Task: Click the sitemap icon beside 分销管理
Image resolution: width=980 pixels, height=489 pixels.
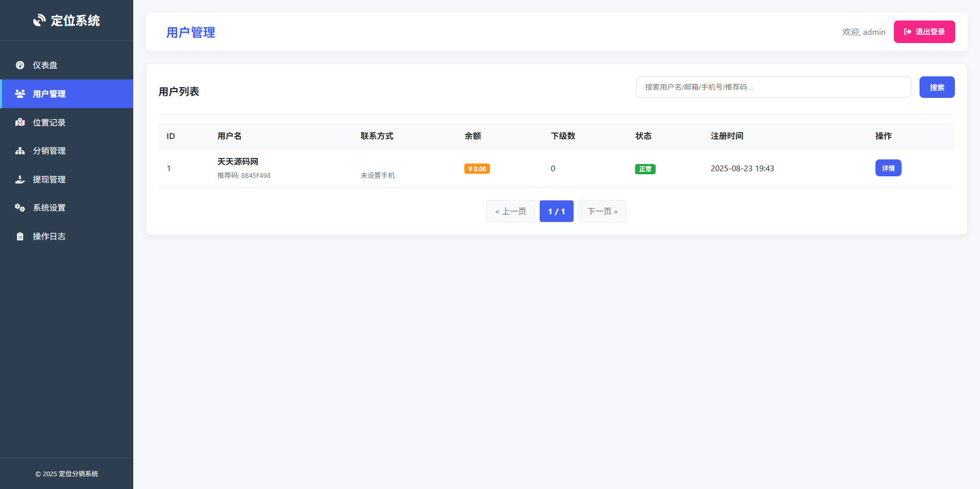Action: pos(20,151)
